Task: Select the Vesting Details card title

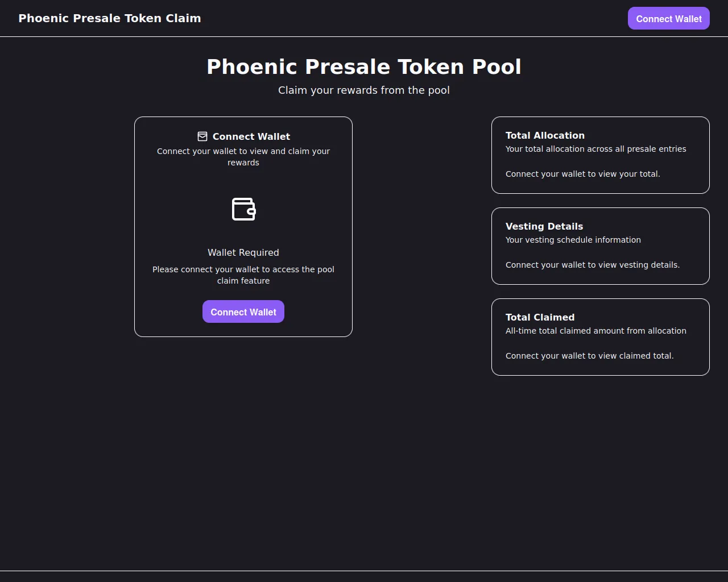Action: point(544,226)
